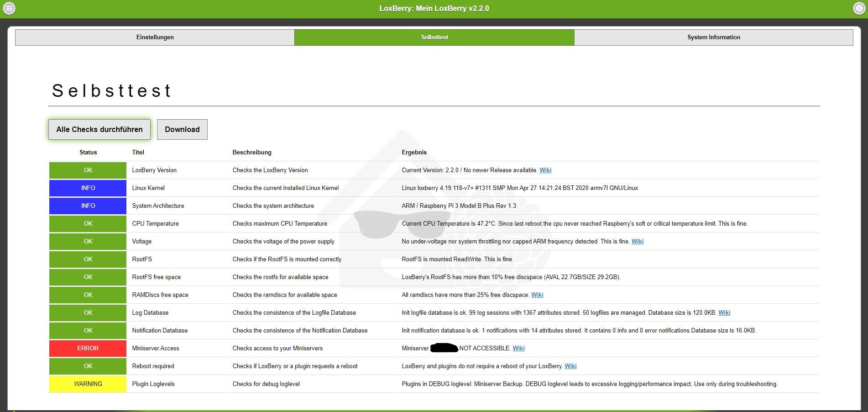Click 'Checks if LoxBerry or a plugin requests a reboot'

(x=295, y=366)
